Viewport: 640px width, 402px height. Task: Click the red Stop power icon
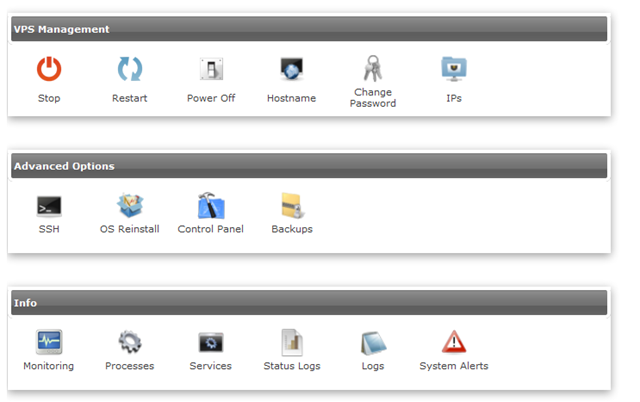pos(49,69)
